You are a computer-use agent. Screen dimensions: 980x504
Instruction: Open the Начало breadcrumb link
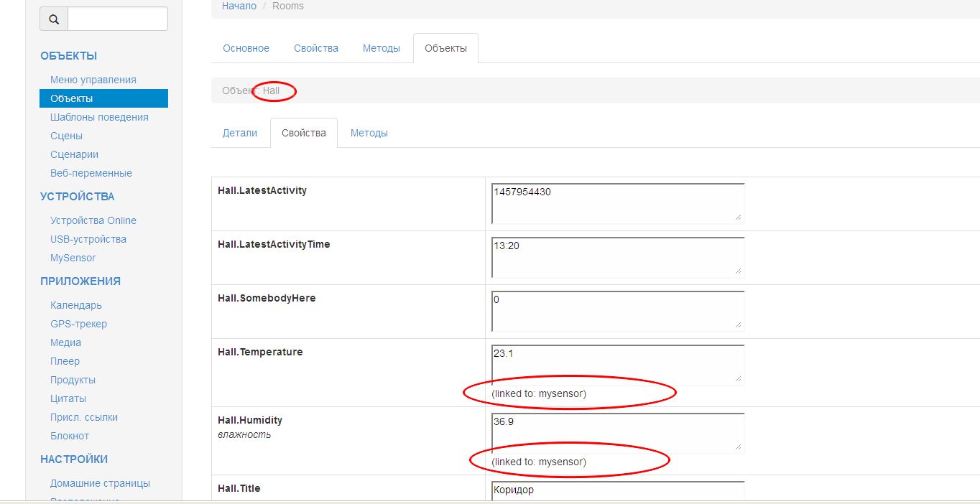(239, 6)
